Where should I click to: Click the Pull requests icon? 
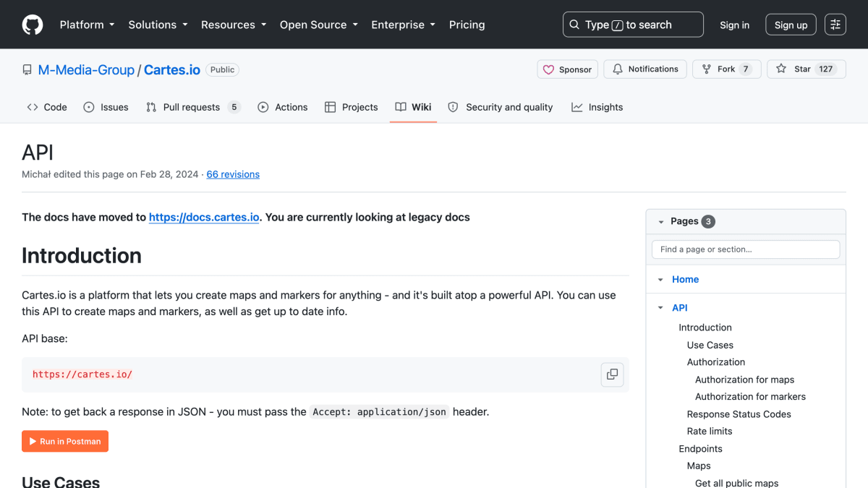point(151,107)
